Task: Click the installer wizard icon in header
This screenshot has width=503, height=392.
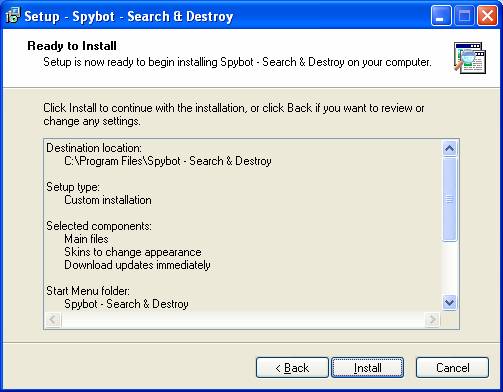Action: coord(470,58)
